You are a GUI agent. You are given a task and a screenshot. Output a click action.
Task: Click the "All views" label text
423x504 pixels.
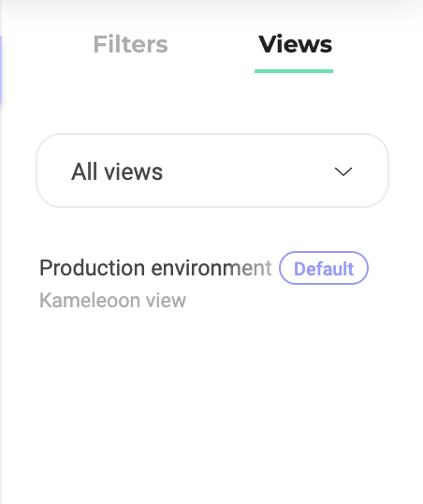point(117,171)
